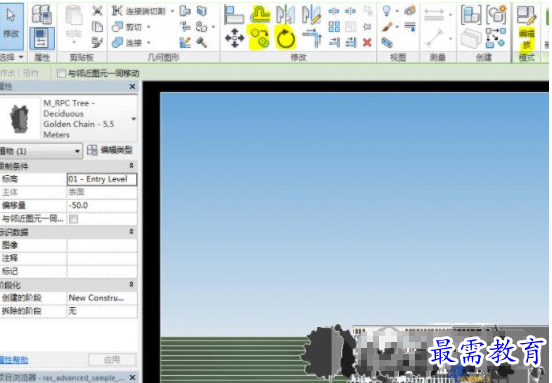Toggle the 与邻近图元一同 property checkbox

(x=73, y=219)
